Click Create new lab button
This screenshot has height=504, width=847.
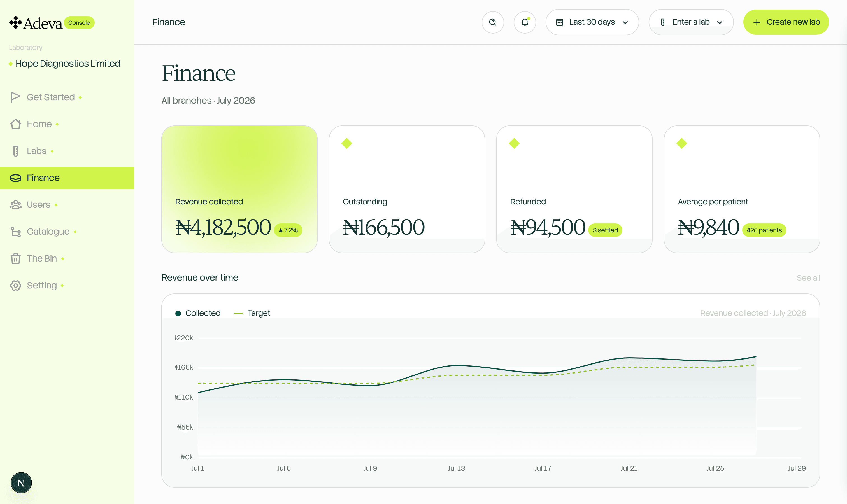(786, 22)
